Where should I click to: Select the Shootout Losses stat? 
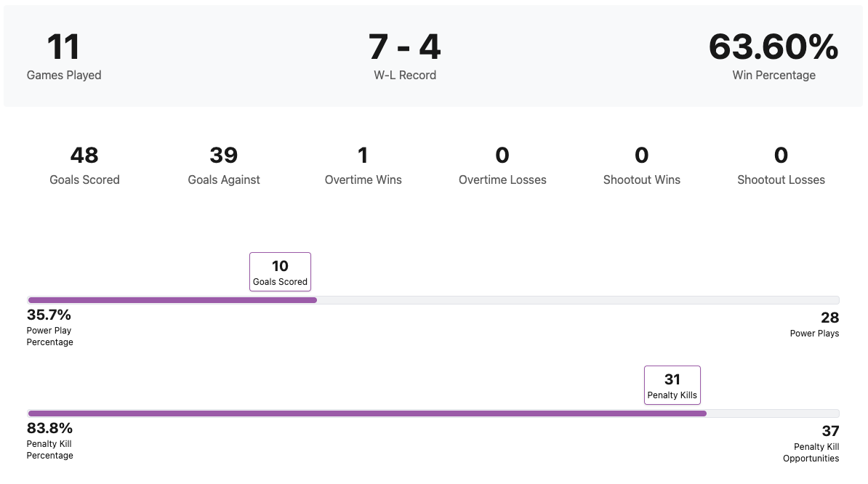781,156
